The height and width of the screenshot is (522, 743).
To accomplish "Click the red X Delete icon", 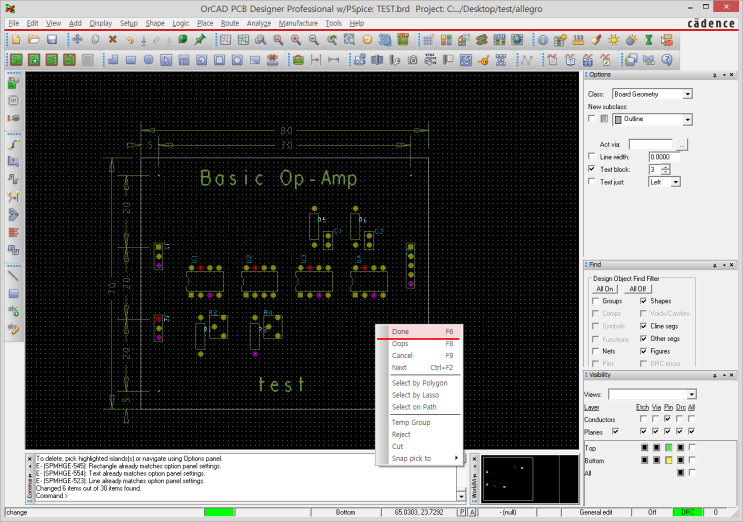I will [112, 40].
